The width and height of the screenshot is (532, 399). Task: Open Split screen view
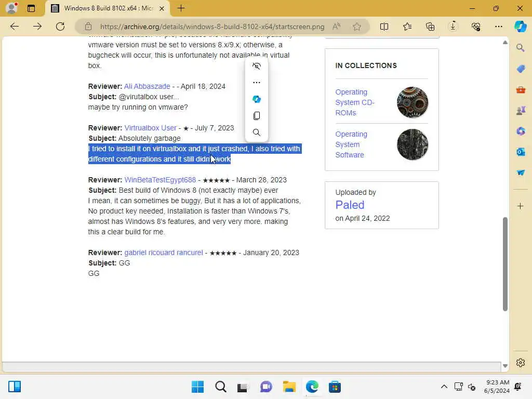click(x=384, y=26)
